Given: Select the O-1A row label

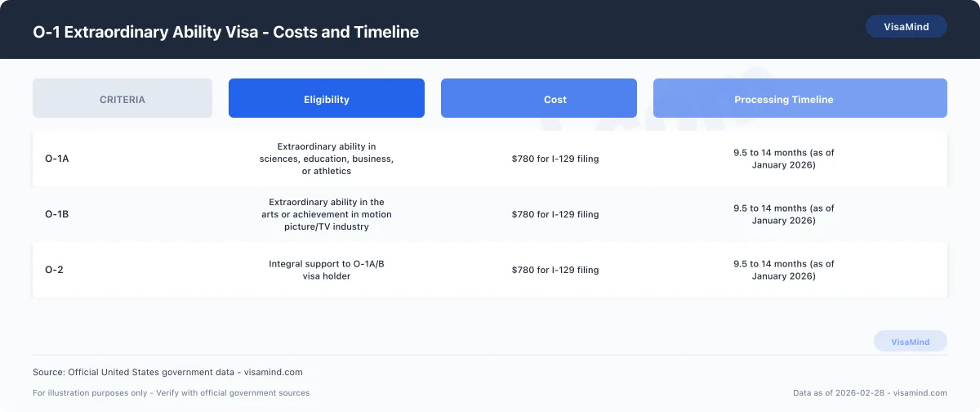Looking at the screenshot, I should [57, 159].
